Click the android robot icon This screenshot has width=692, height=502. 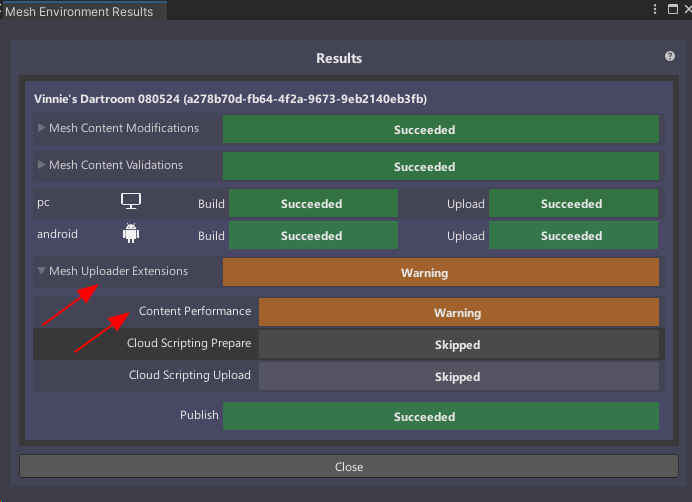pyautogui.click(x=131, y=233)
